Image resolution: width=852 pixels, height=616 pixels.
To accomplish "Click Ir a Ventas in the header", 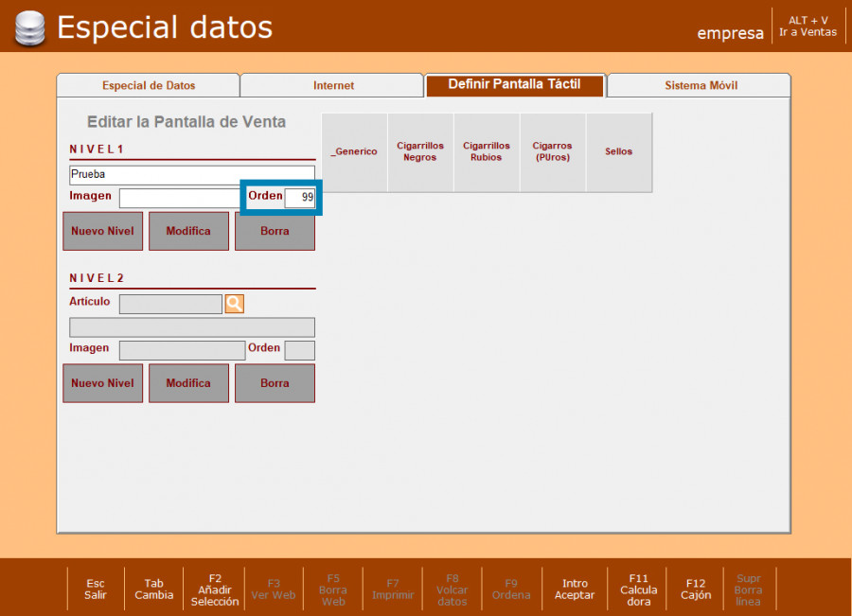I will (x=808, y=26).
